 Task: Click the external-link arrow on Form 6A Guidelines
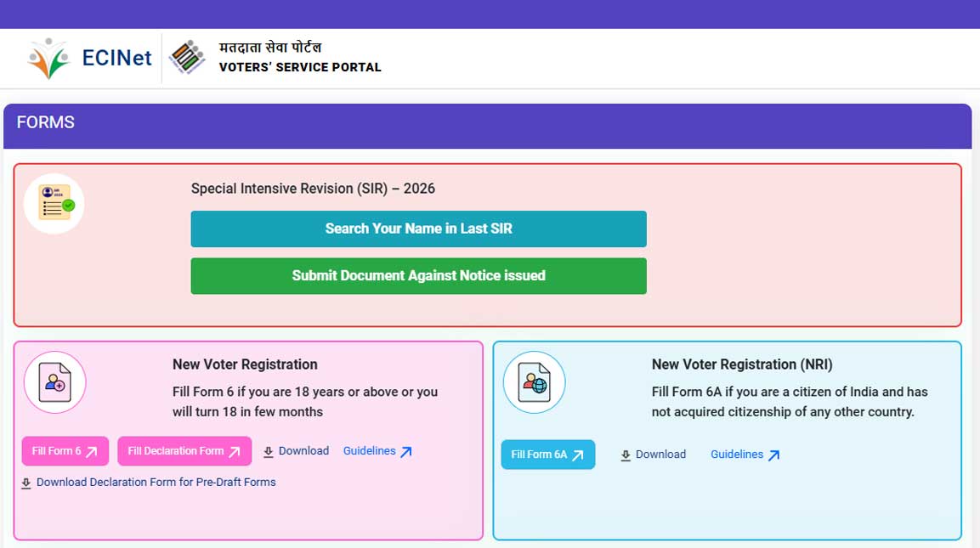click(773, 455)
